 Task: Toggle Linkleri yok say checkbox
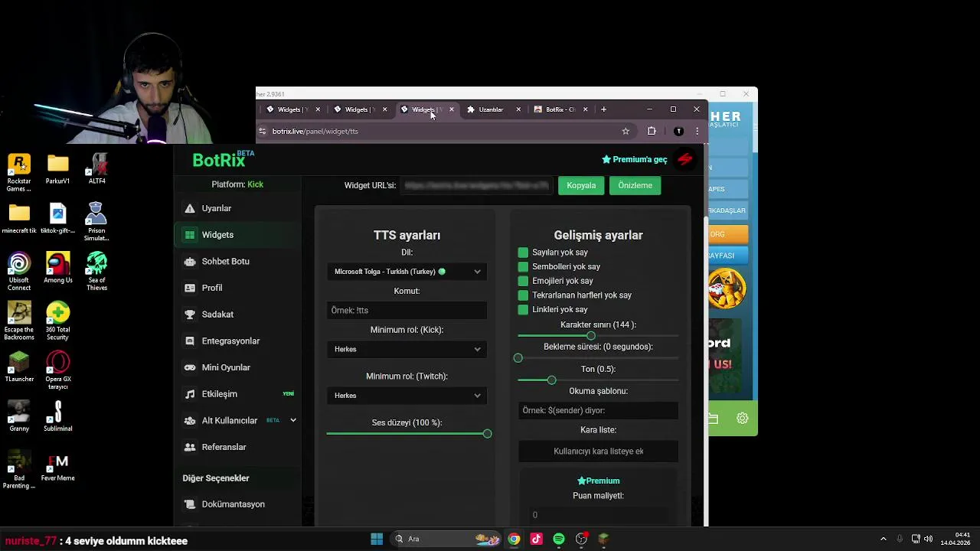[x=523, y=309]
